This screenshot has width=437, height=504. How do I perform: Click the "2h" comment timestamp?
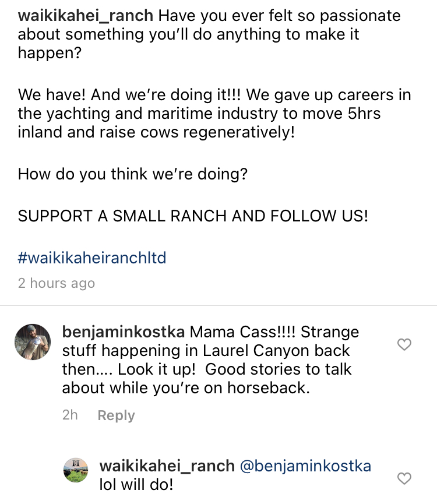coord(70,415)
